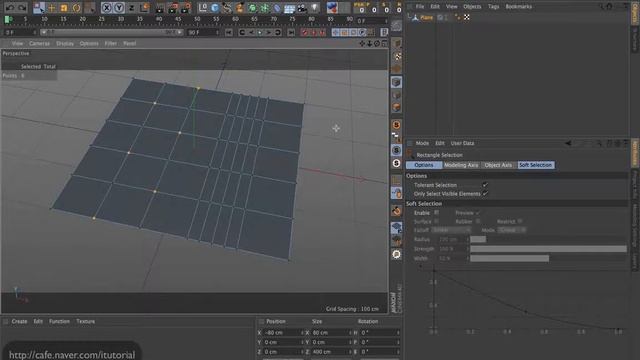Open the deformer bend icon
This screenshot has width=640, height=360.
click(x=277, y=8)
